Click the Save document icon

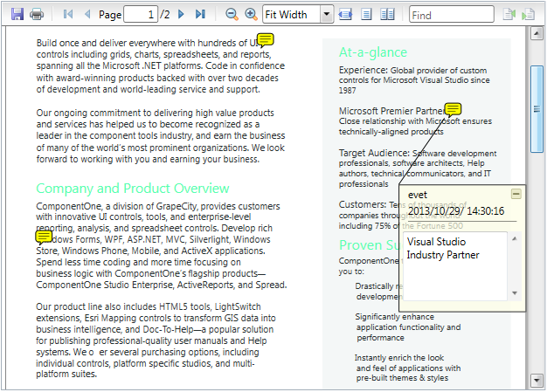17,14
